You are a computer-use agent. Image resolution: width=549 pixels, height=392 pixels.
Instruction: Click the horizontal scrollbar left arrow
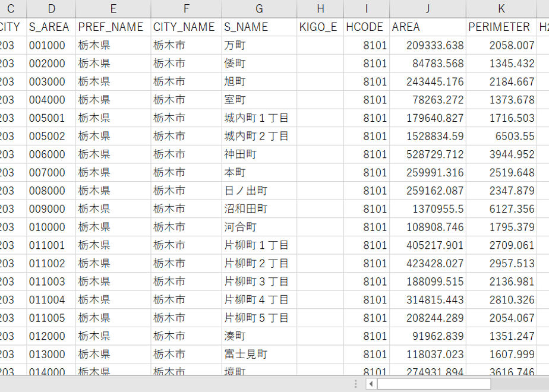[x=371, y=384]
